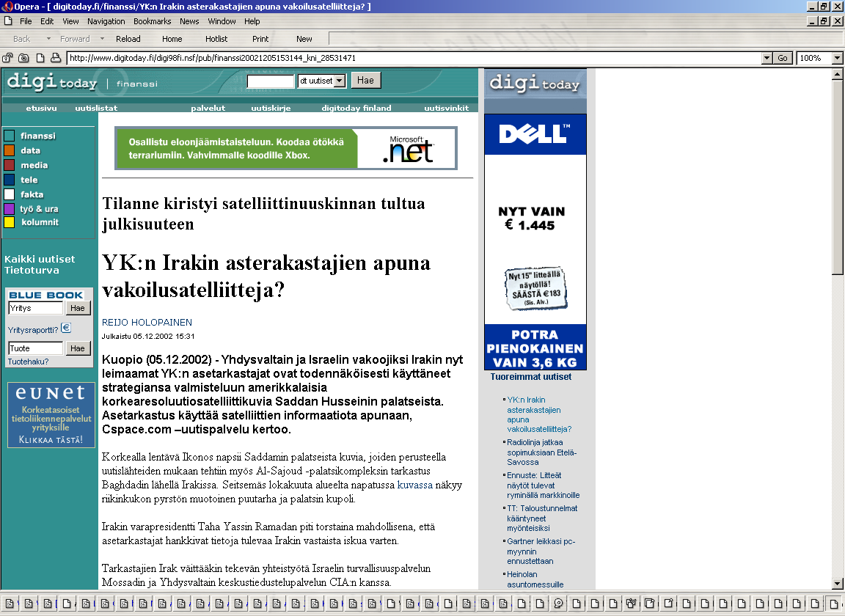The image size is (845, 616).
Task: Follow the 'kuvassa' link in the article
Action: 415,485
